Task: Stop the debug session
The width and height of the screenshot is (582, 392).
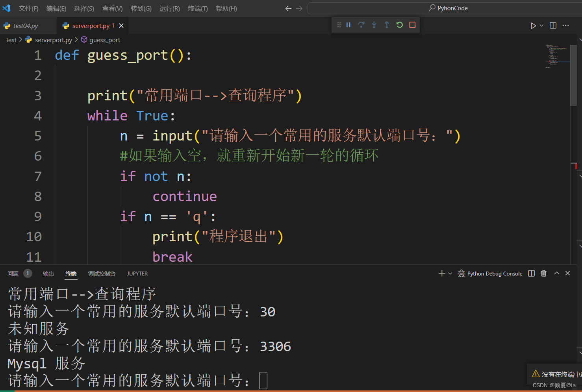Action: (412, 25)
